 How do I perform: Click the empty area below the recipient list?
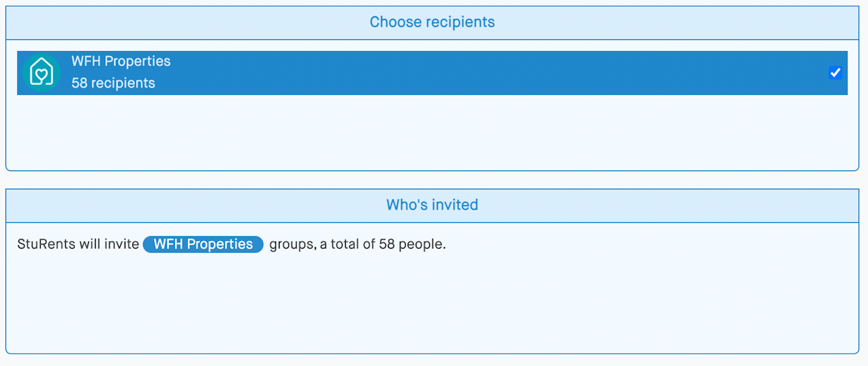[432, 132]
